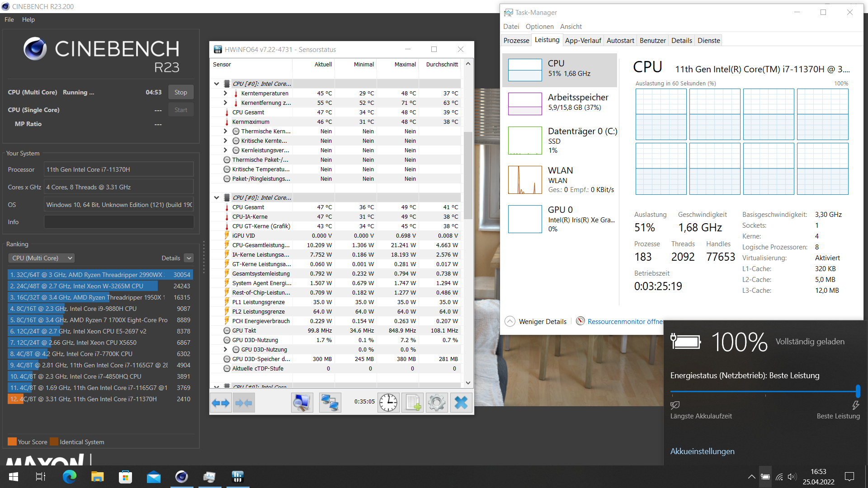
Task: Open Akkueinstellungen link in battery flyout
Action: click(702, 451)
